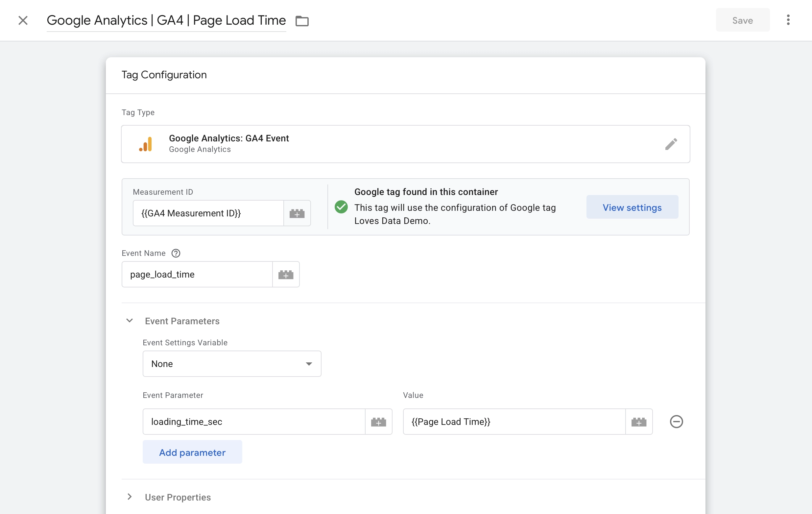Click the 'User Properties' section label
The width and height of the screenshot is (812, 514).
coord(178,498)
